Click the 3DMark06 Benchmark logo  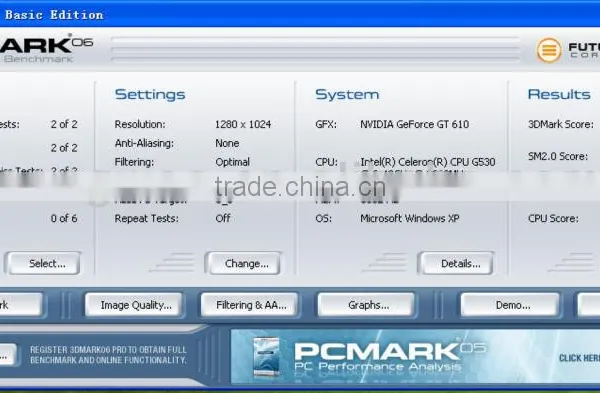46,49
